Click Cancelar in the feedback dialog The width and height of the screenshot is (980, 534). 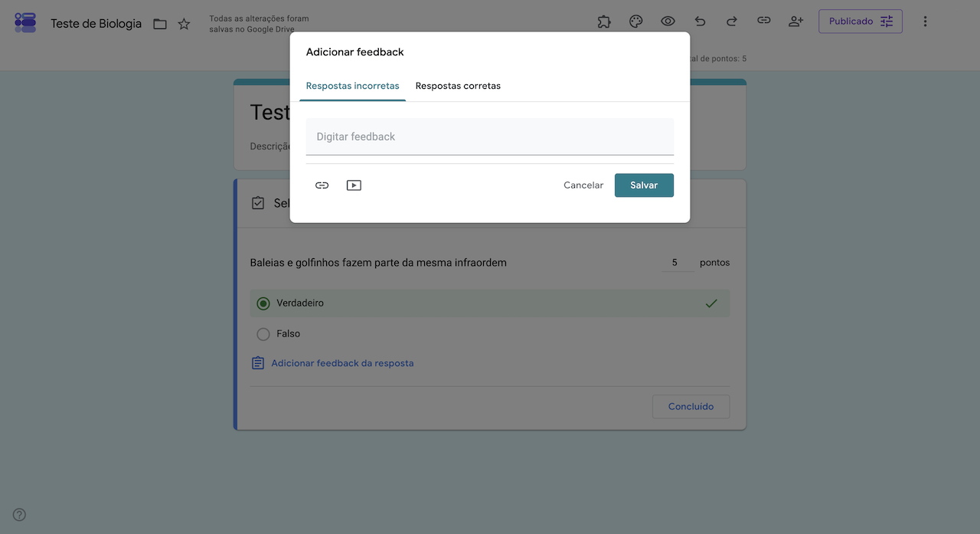[583, 185]
